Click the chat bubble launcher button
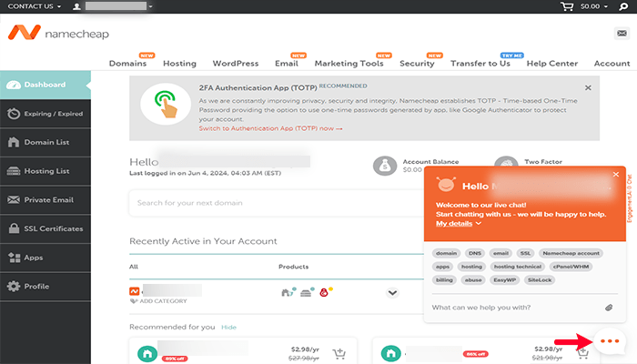 point(610,341)
